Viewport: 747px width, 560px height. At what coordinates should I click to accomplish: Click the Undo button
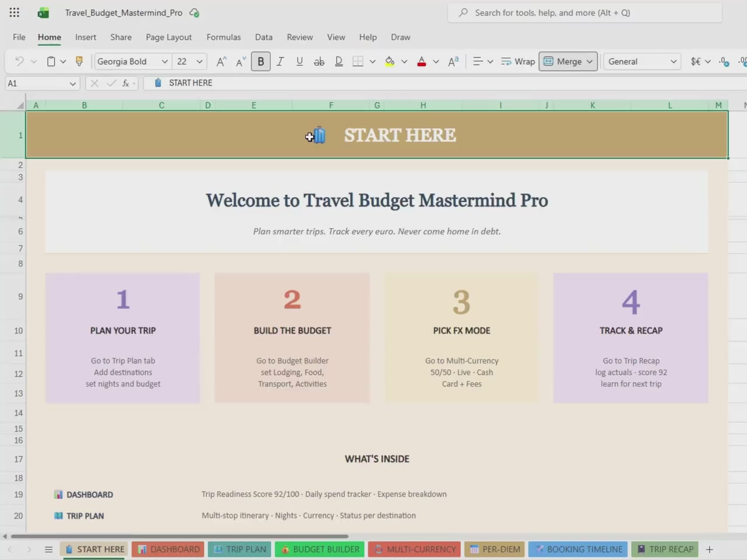tap(19, 61)
